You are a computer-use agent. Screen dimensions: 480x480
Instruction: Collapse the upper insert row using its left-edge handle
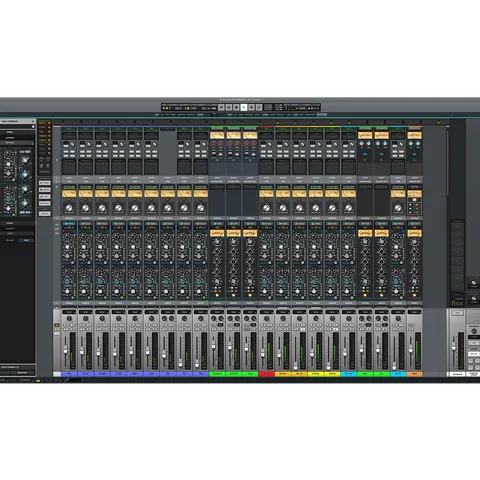(x=57, y=160)
